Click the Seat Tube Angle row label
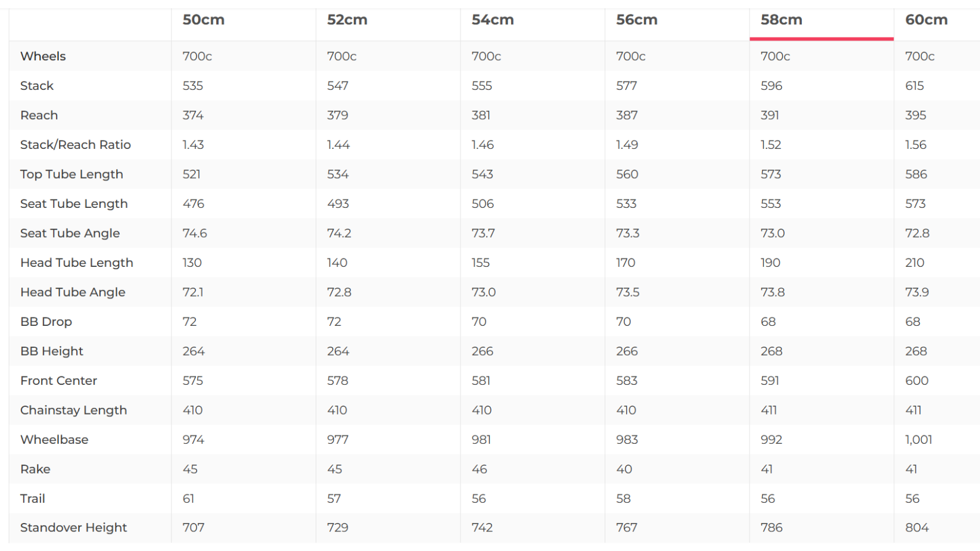The width and height of the screenshot is (980, 551). click(70, 233)
